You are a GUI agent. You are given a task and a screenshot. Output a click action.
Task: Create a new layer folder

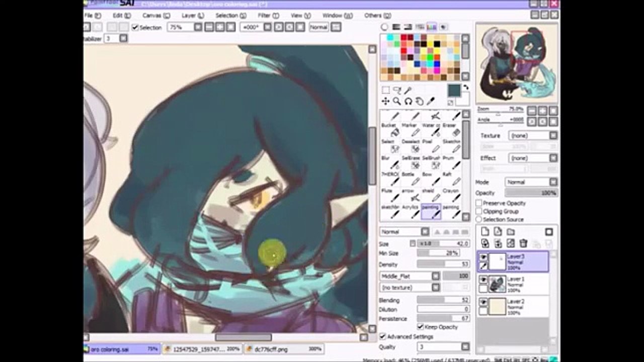click(511, 232)
